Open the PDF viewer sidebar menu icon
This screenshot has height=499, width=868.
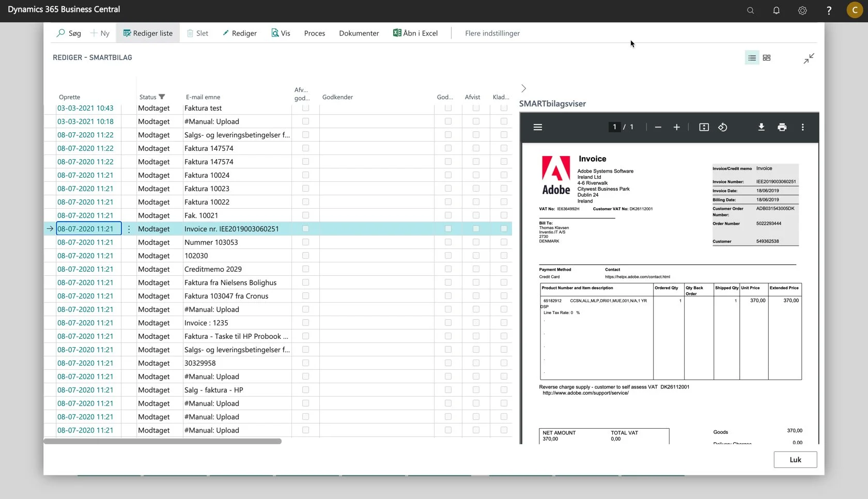(537, 127)
